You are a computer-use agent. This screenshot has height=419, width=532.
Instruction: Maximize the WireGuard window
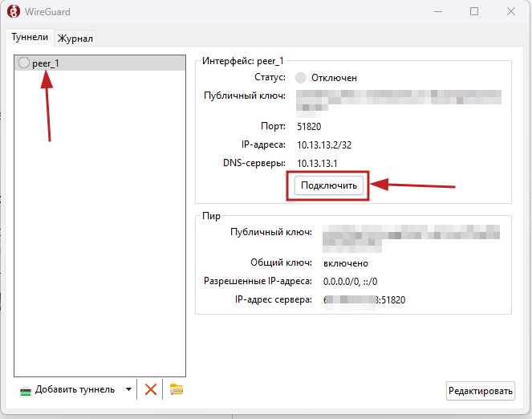pyautogui.click(x=474, y=11)
